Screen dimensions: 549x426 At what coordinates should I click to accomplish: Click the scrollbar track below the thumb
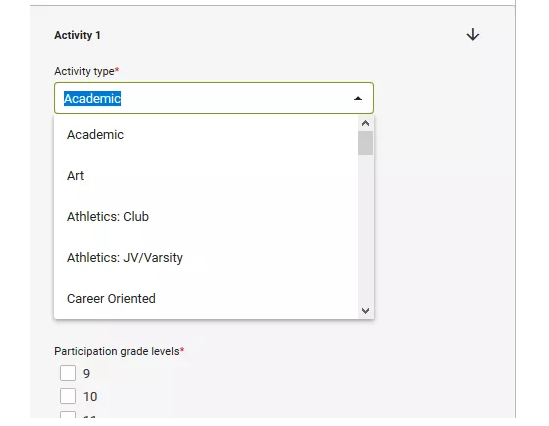pos(366,229)
